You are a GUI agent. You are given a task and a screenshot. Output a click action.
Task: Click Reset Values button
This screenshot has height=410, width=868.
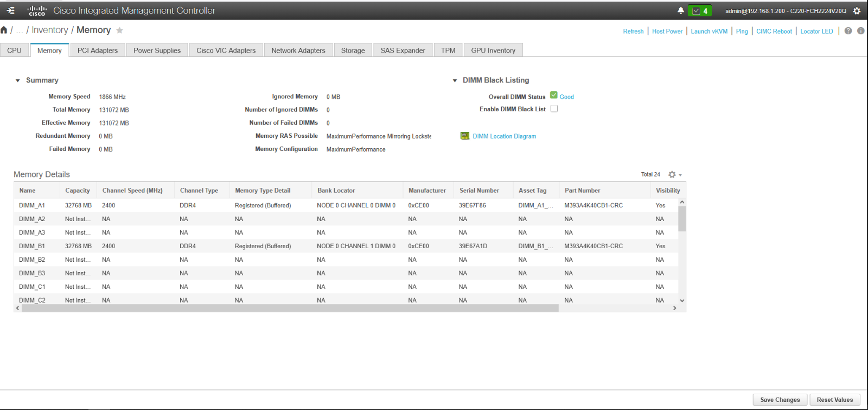click(835, 400)
